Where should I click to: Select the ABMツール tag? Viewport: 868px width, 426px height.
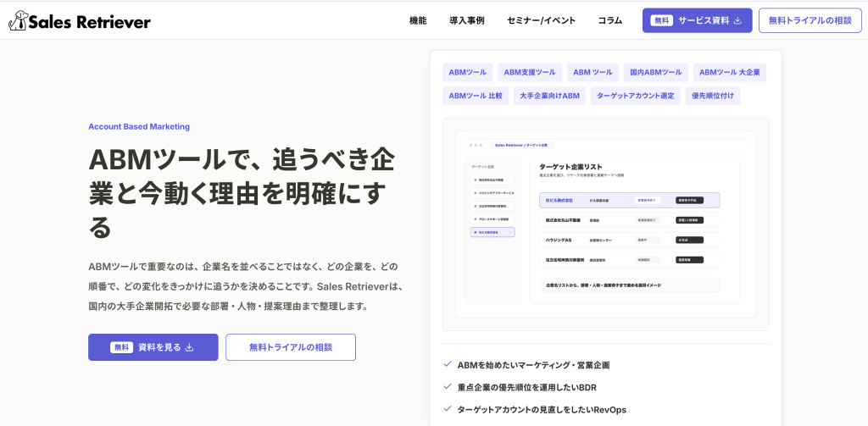click(468, 73)
